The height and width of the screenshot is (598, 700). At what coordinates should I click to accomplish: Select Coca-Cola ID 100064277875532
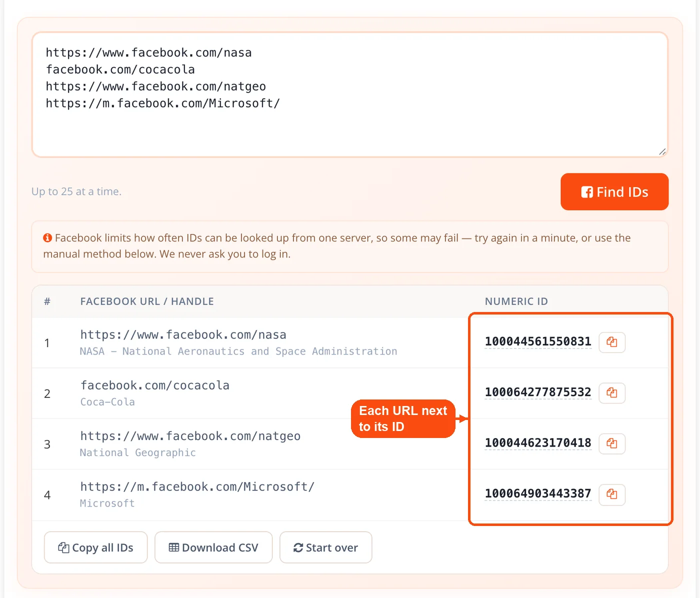click(x=538, y=392)
